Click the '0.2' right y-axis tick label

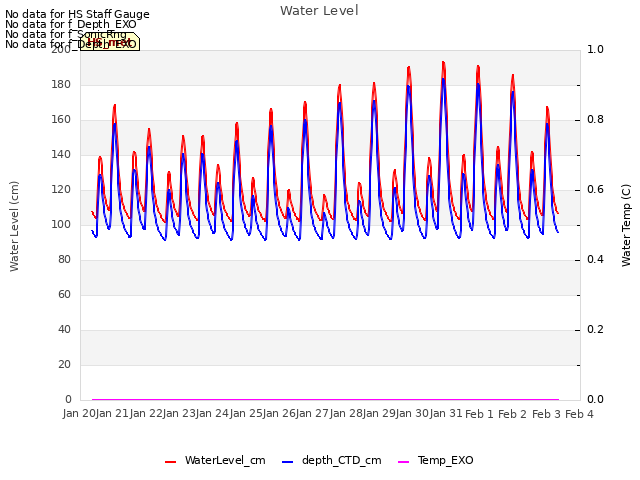[x=596, y=330]
